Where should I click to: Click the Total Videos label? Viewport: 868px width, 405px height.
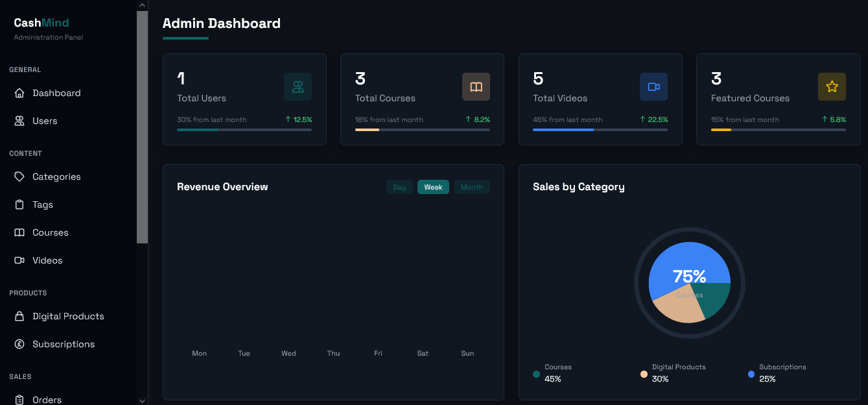[x=560, y=98]
